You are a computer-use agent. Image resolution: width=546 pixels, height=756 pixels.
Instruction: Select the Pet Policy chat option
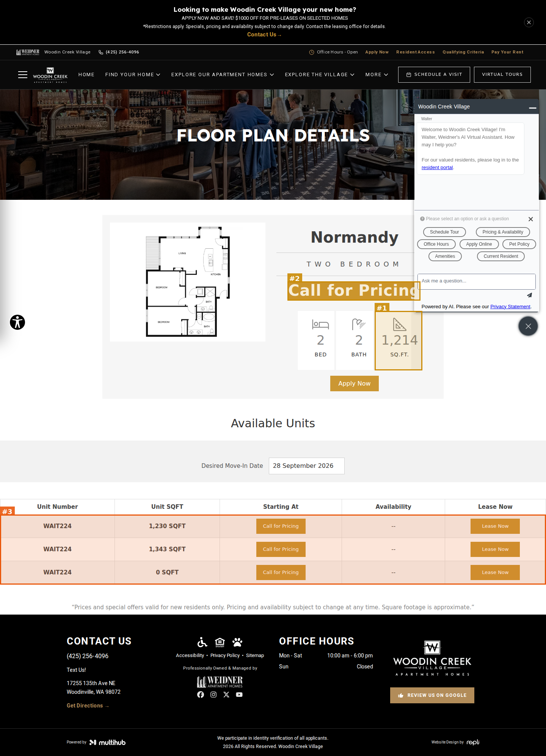(x=519, y=244)
